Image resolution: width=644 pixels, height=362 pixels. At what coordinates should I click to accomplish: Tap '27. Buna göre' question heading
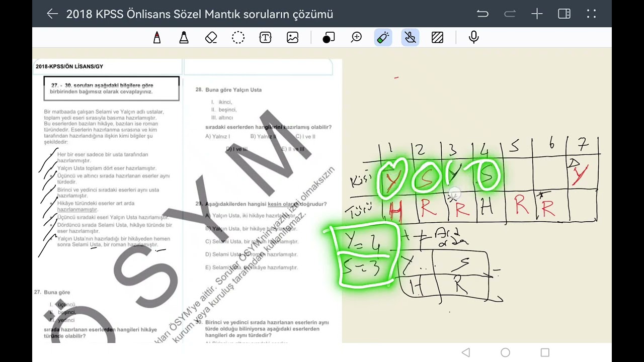pyautogui.click(x=52, y=292)
